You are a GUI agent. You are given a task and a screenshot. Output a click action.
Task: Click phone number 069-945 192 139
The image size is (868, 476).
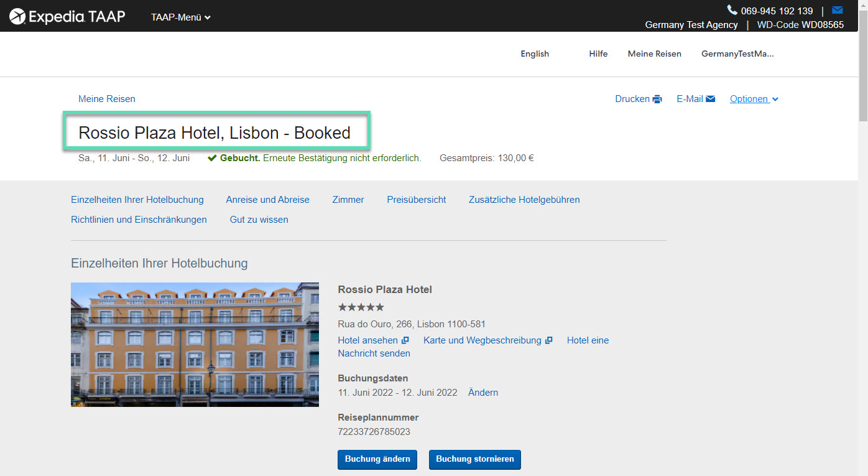click(777, 11)
